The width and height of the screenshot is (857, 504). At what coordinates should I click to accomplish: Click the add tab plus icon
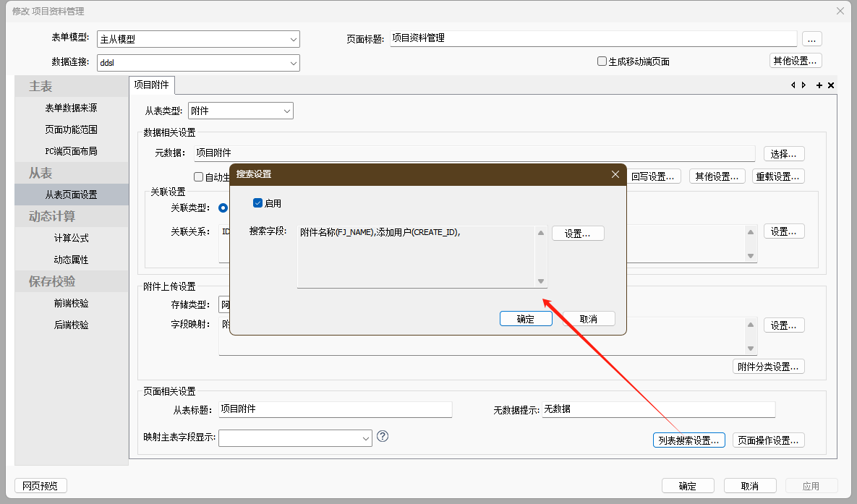click(x=819, y=85)
